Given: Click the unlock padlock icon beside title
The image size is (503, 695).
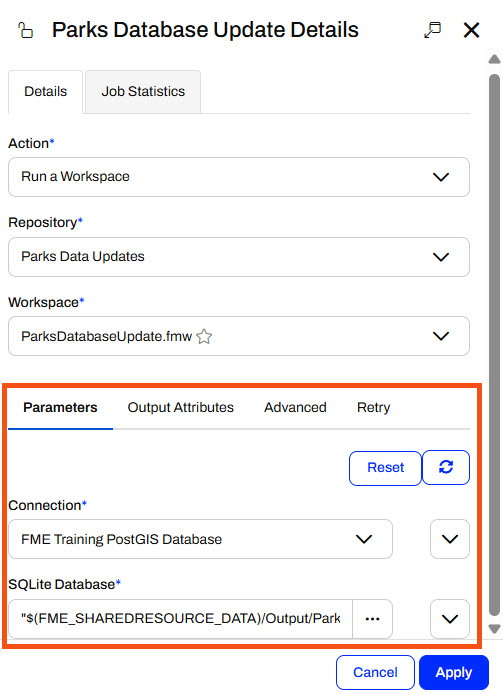Looking at the screenshot, I should pos(25,31).
